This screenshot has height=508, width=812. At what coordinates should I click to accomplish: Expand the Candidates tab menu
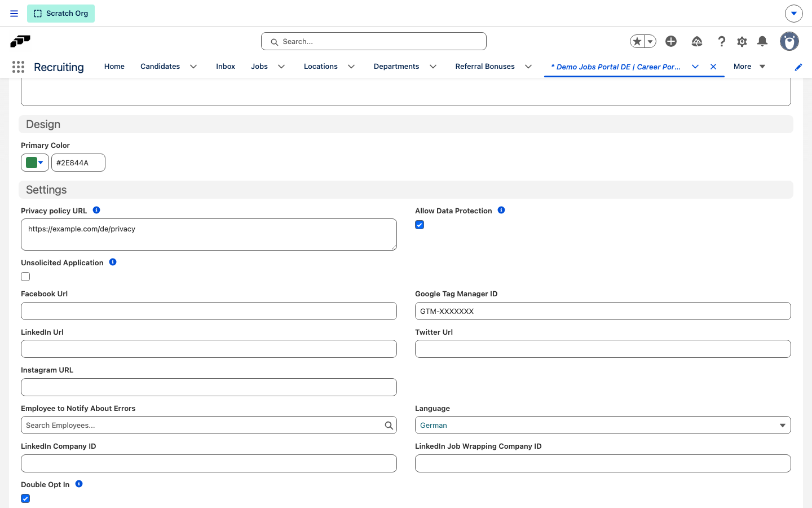(x=193, y=67)
